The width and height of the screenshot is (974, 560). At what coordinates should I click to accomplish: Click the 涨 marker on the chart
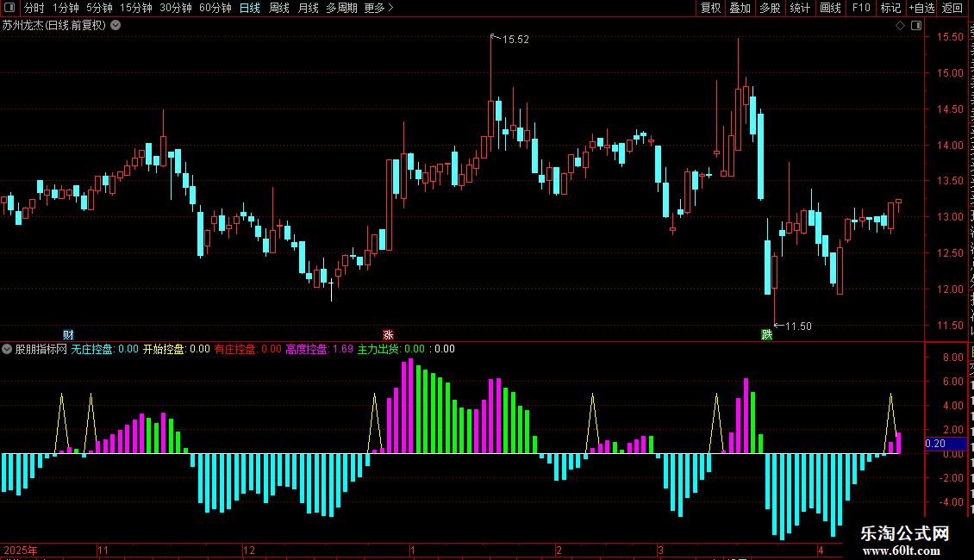388,335
